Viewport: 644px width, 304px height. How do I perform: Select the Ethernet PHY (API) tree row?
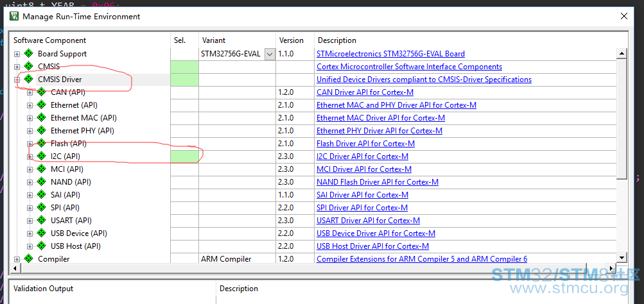click(x=82, y=131)
